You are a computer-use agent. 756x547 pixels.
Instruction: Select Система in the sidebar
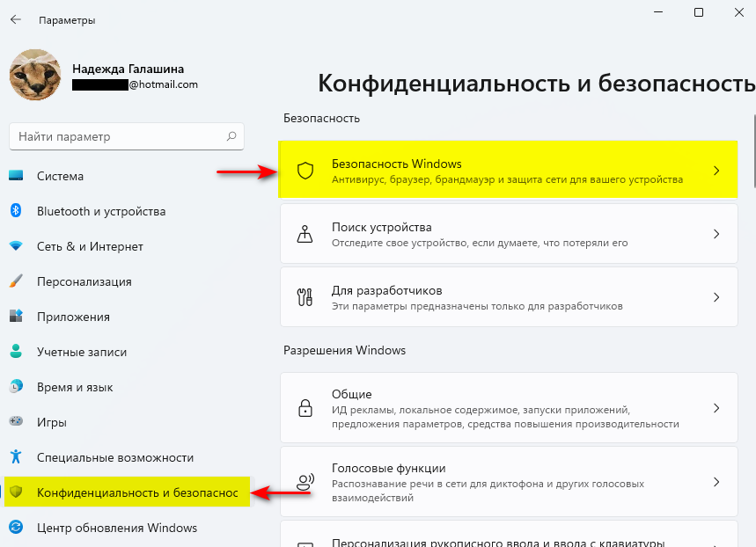(60, 176)
